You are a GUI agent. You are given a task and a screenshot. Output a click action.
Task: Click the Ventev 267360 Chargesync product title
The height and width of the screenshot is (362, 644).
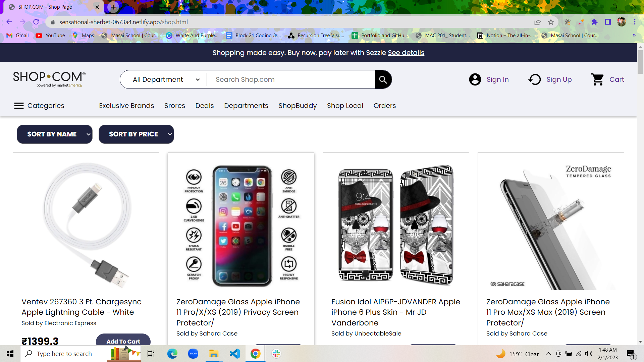pos(82,307)
